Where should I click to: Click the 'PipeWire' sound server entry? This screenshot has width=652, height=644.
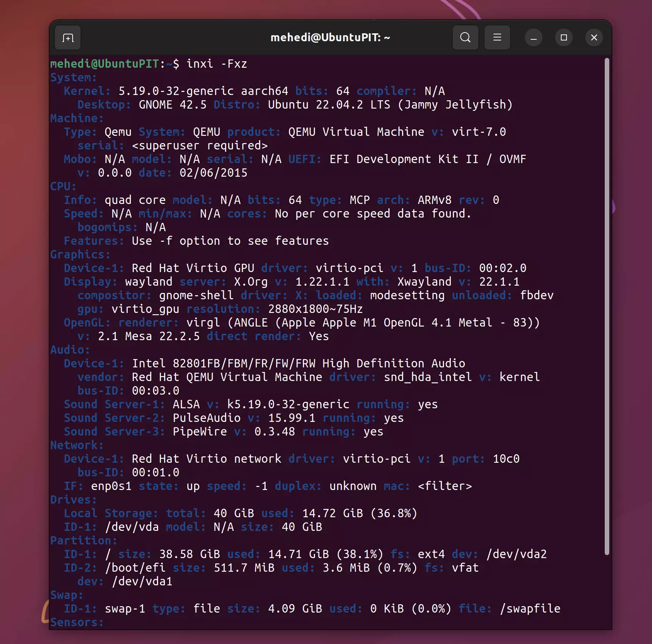click(x=200, y=431)
